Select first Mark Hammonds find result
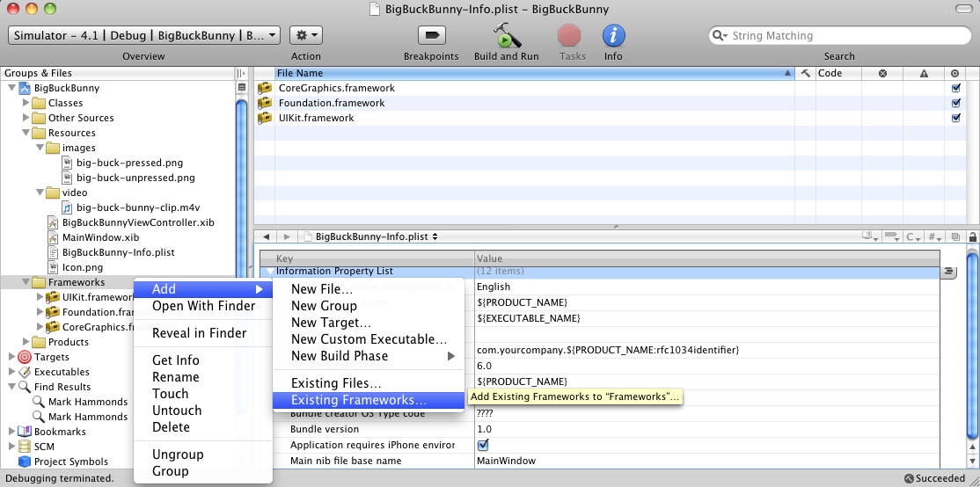 88,402
